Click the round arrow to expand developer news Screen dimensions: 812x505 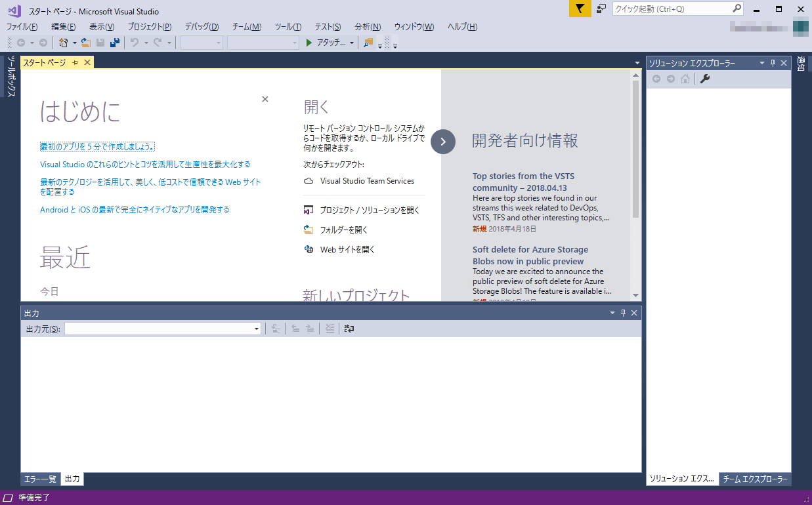click(x=443, y=141)
